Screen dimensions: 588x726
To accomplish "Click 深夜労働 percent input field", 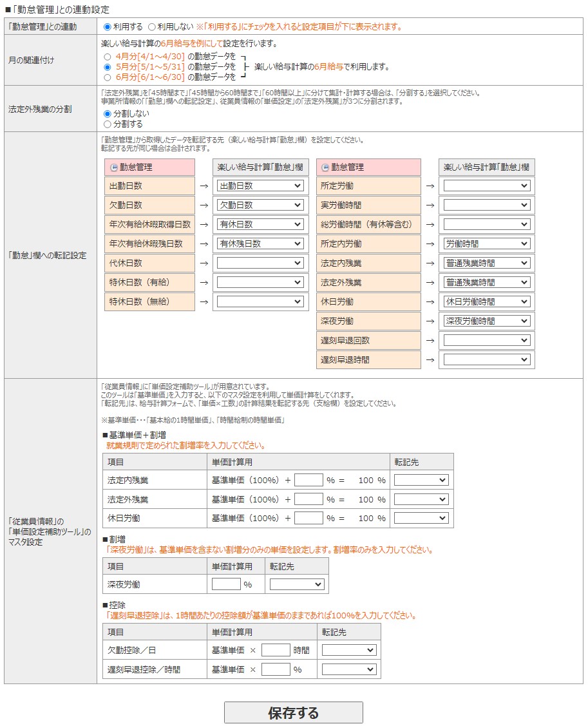I will pyautogui.click(x=226, y=584).
